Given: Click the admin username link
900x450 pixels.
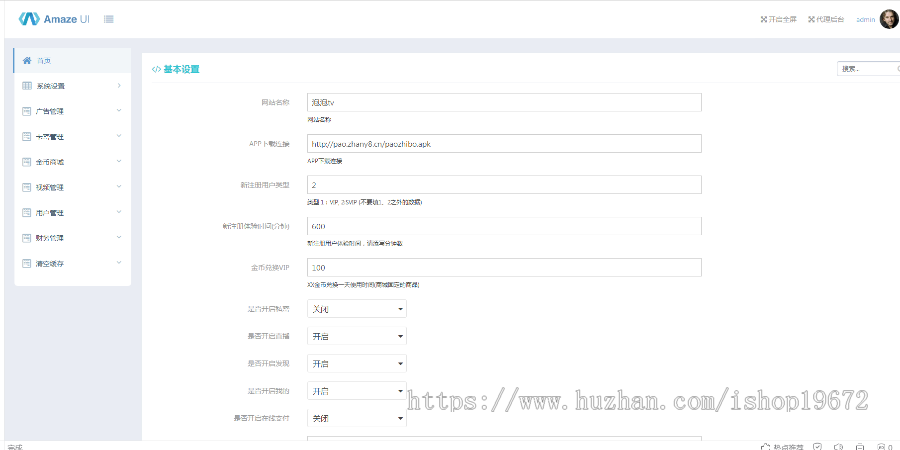Looking at the screenshot, I should (x=866, y=20).
